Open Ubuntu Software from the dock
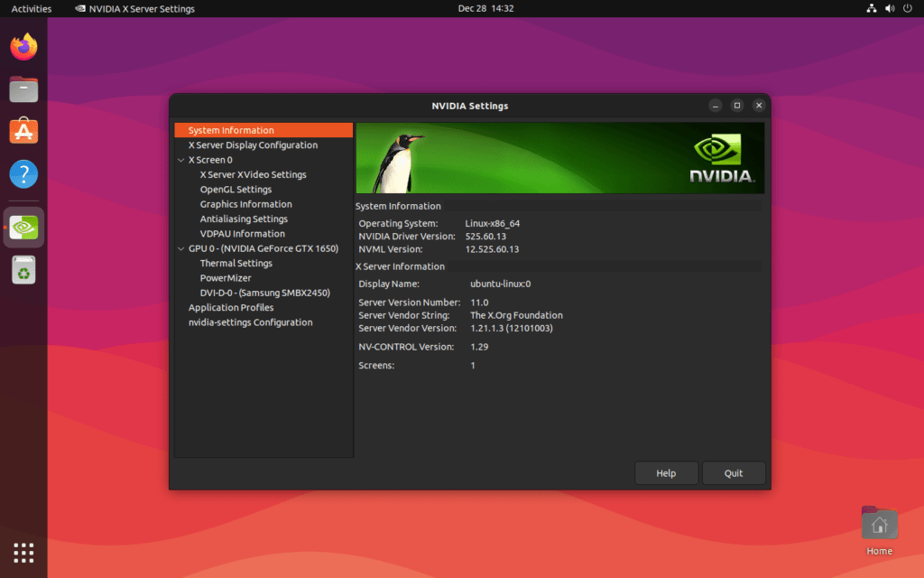This screenshot has height=578, width=924. pos(23,131)
